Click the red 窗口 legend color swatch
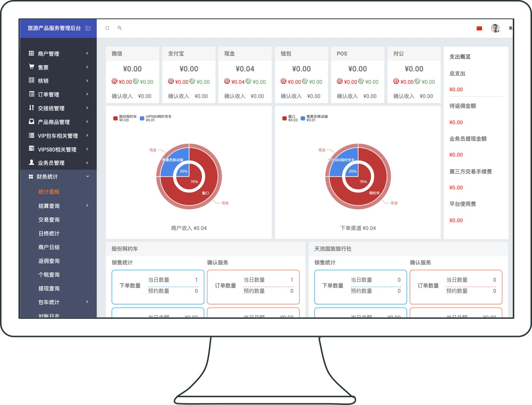 [x=284, y=118]
